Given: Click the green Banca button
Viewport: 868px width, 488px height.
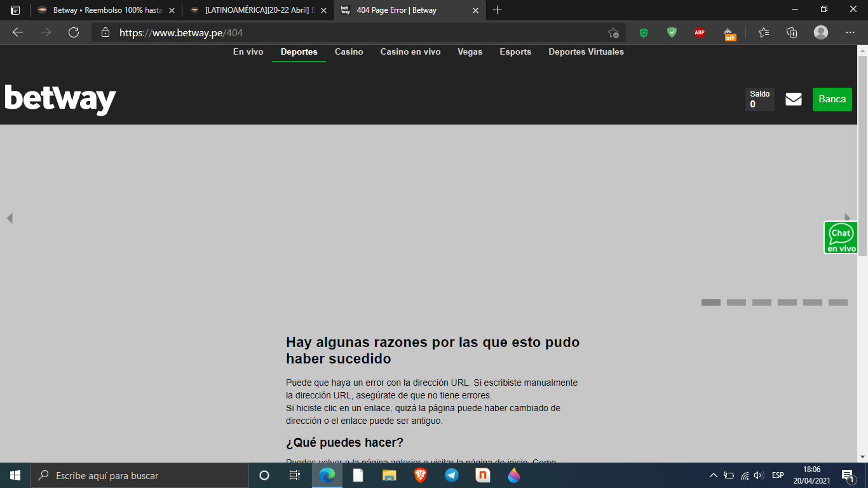Looking at the screenshot, I should coord(832,99).
